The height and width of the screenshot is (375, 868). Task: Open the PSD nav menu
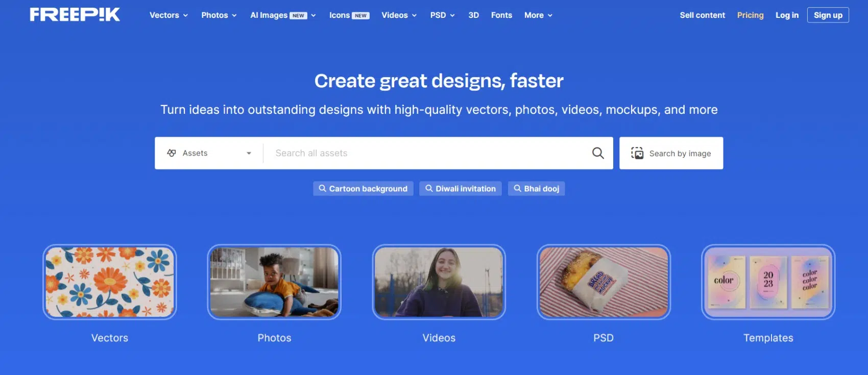pos(443,15)
